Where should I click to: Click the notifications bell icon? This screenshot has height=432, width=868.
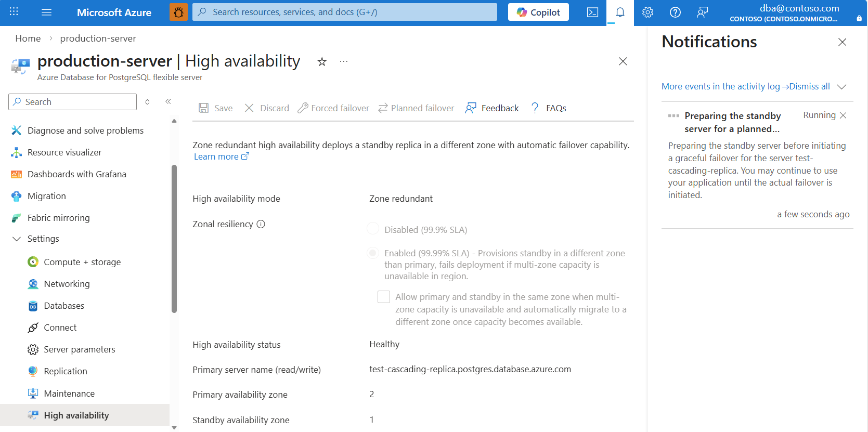click(x=620, y=12)
